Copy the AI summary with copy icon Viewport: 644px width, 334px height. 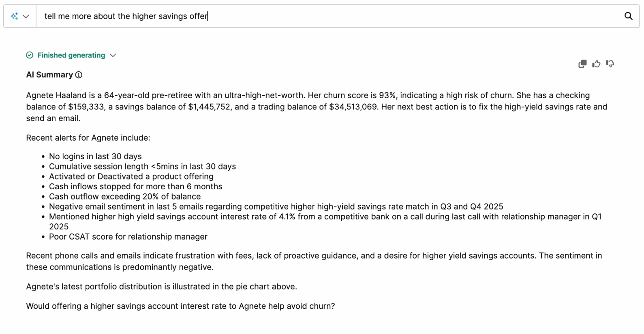pos(582,64)
